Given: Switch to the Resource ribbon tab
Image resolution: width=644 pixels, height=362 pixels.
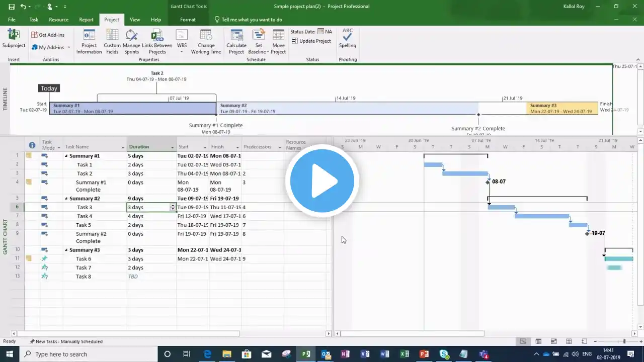Looking at the screenshot, I should 59,20.
